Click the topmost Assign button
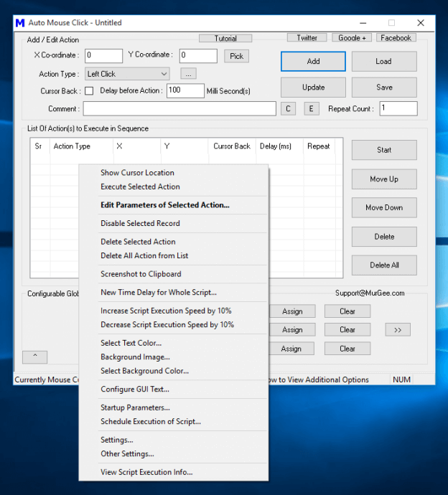 (292, 311)
